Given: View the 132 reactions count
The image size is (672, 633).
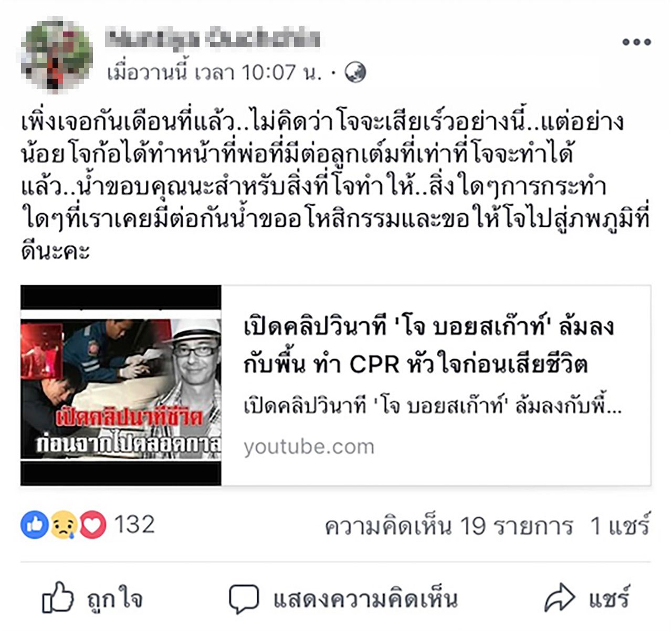Looking at the screenshot, I should click(134, 524).
